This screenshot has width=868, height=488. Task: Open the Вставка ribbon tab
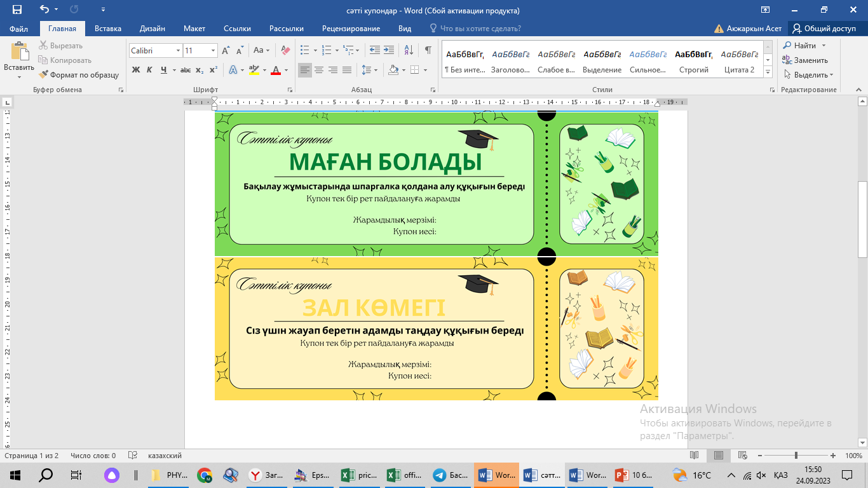(108, 29)
